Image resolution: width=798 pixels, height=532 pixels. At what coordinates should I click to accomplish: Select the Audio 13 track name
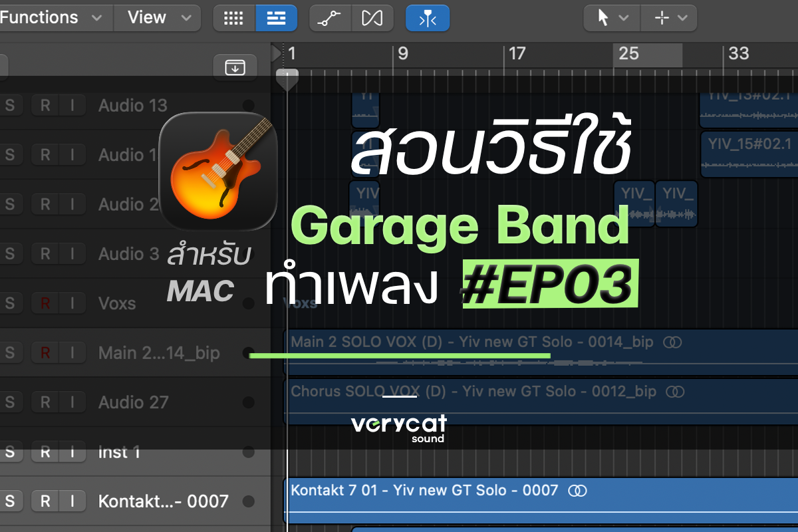pyautogui.click(x=133, y=105)
